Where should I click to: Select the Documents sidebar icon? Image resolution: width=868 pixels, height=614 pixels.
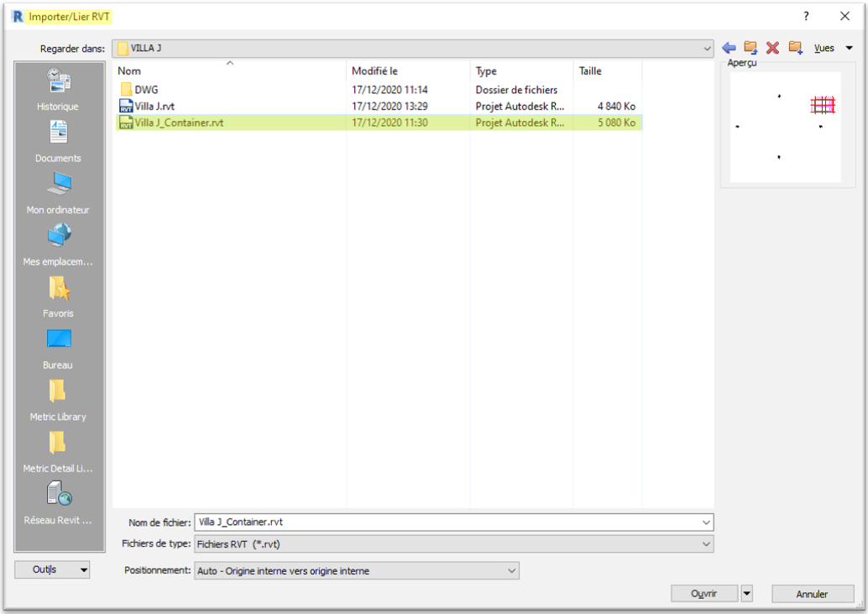tap(58, 141)
